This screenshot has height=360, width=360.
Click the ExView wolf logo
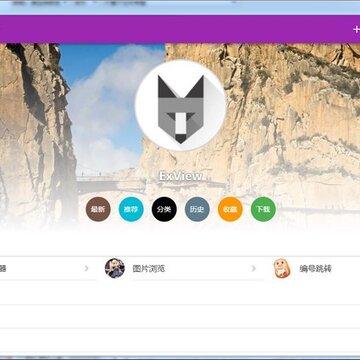coord(181,106)
